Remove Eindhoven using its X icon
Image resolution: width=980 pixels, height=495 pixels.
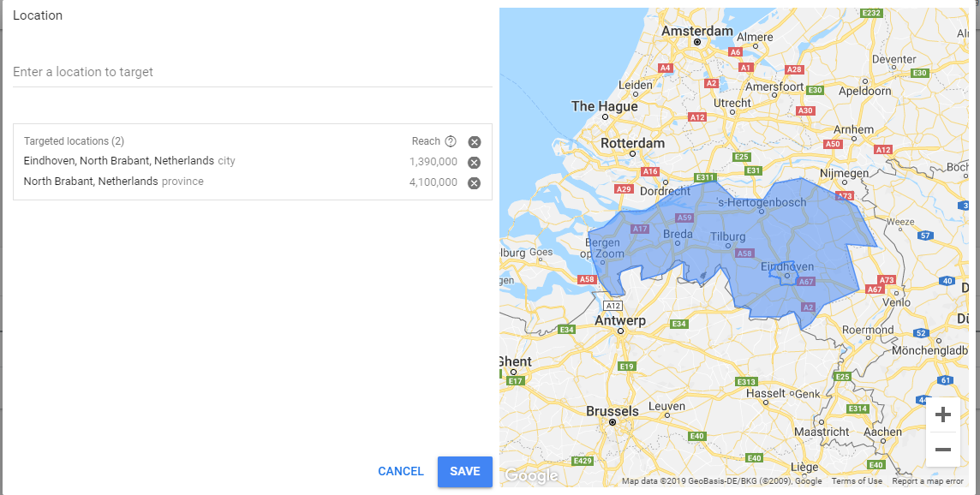tap(474, 162)
